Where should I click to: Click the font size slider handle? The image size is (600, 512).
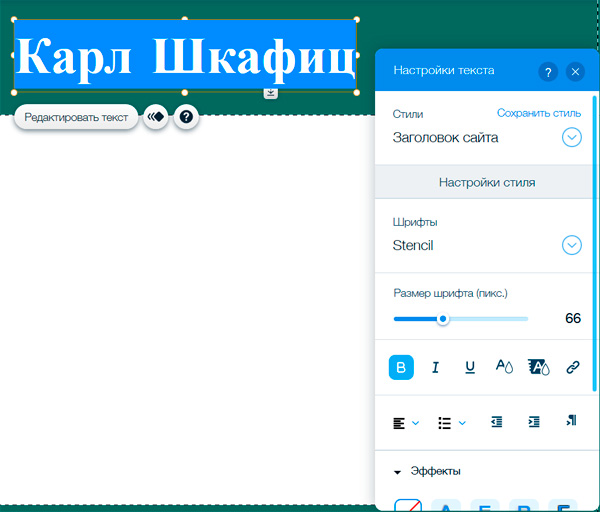(443, 319)
